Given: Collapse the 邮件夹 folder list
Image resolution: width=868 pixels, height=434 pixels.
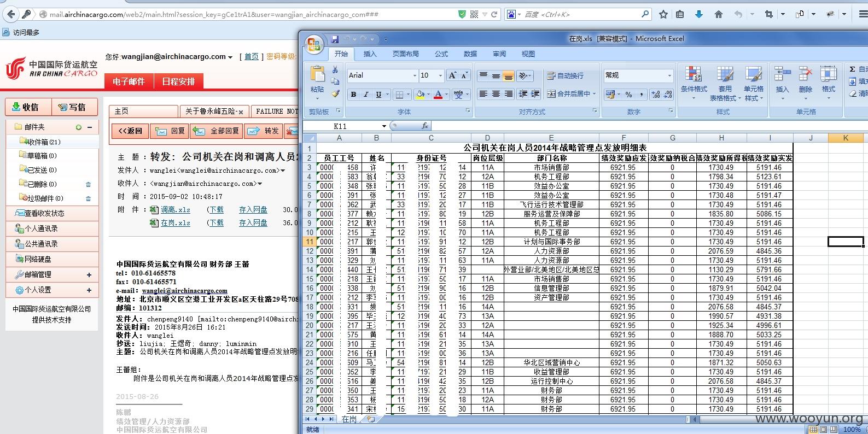Looking at the screenshot, I should (89, 127).
